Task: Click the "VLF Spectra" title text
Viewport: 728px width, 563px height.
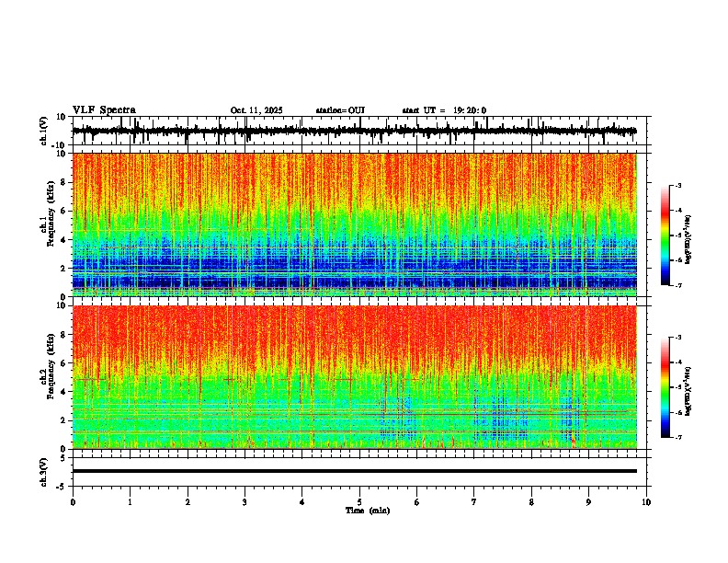Action: coord(104,110)
